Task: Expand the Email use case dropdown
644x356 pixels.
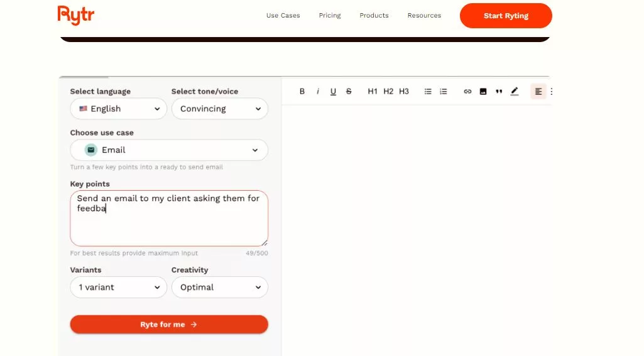Action: point(169,150)
